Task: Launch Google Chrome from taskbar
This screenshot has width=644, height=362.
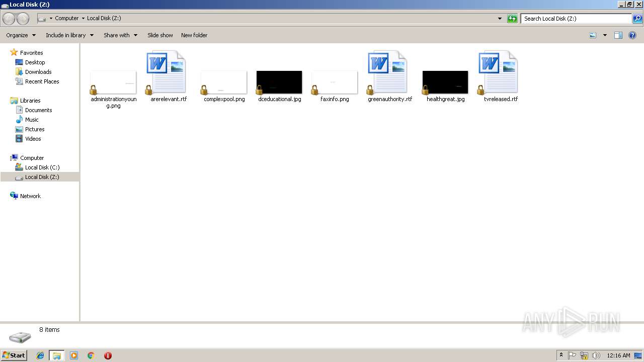Action: click(91, 355)
